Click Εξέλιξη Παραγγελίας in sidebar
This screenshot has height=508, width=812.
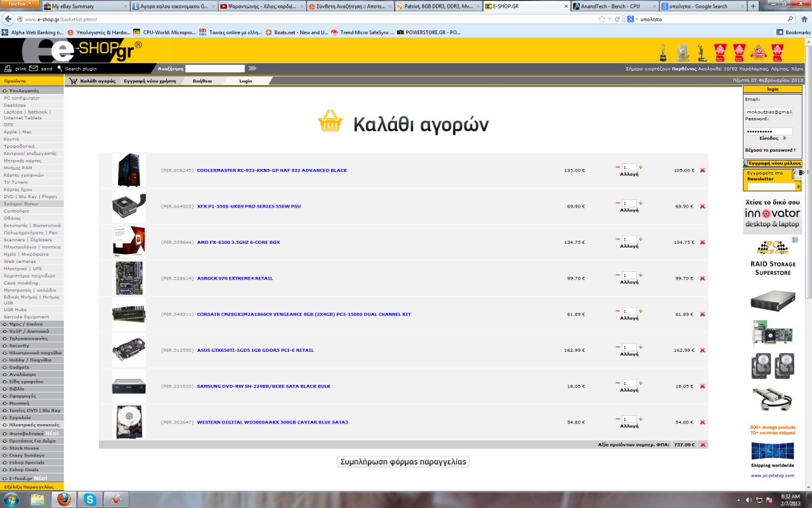pyautogui.click(x=32, y=486)
